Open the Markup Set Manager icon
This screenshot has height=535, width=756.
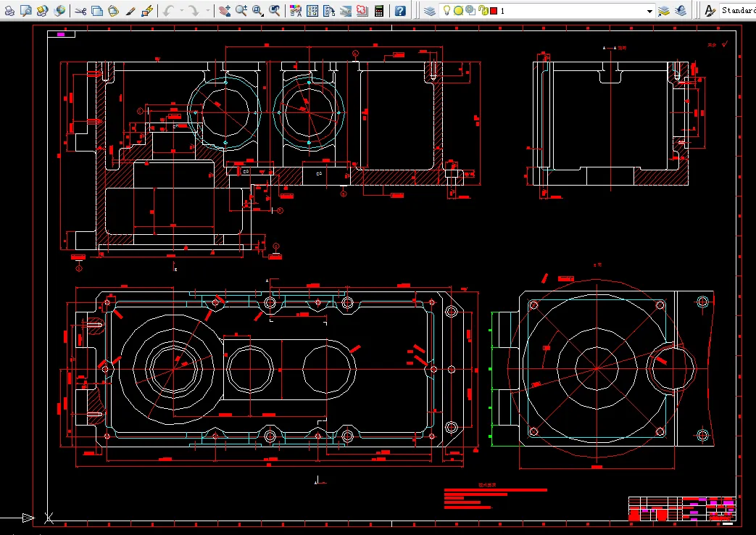coord(362,11)
